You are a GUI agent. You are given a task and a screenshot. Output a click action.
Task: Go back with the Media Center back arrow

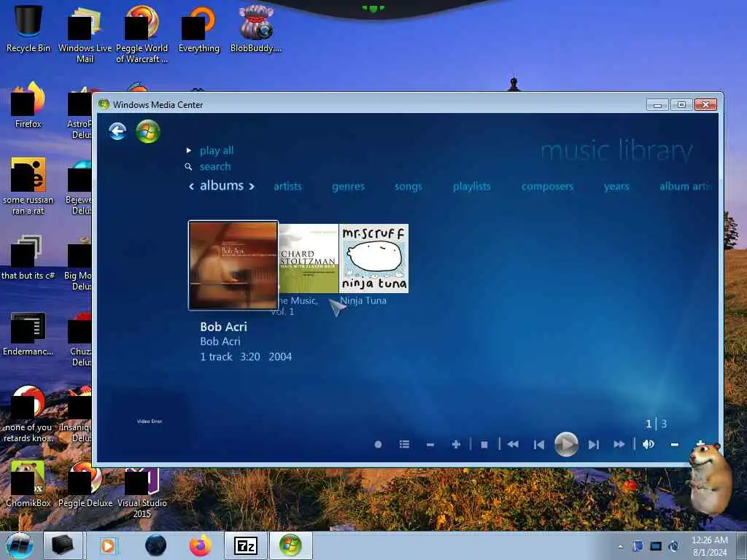[x=117, y=131]
